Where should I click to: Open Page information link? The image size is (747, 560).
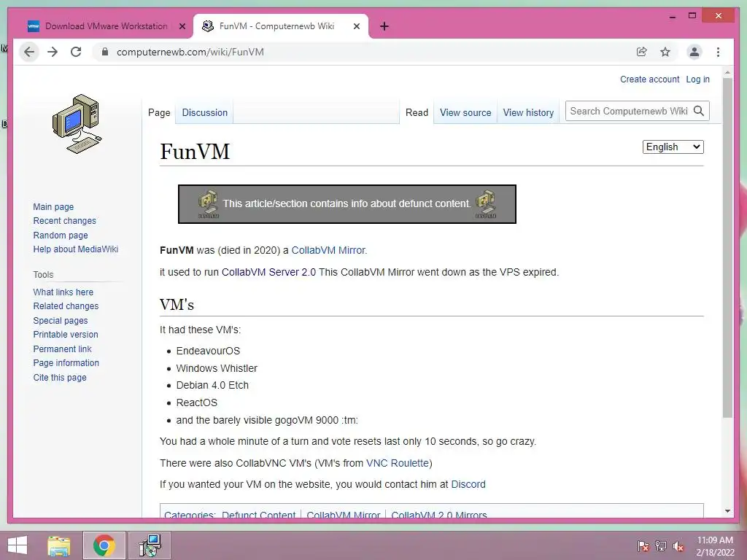66,363
